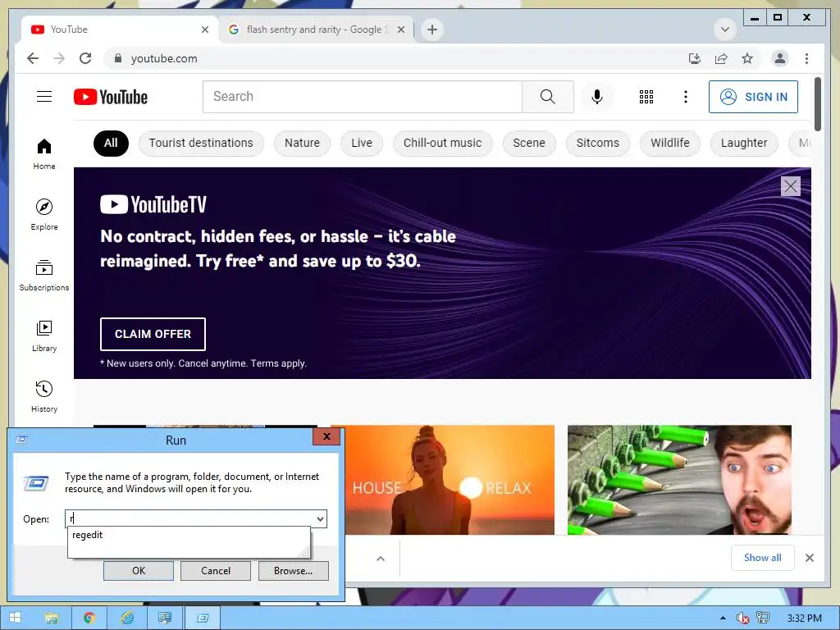The width and height of the screenshot is (840, 630).
Task: Click Browse... in the Run dialog
Action: (x=293, y=571)
